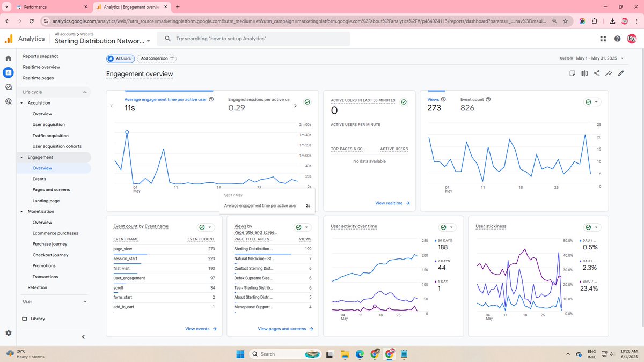Open the Insights sparkline icon
This screenshot has width=644, height=362.
609,73
